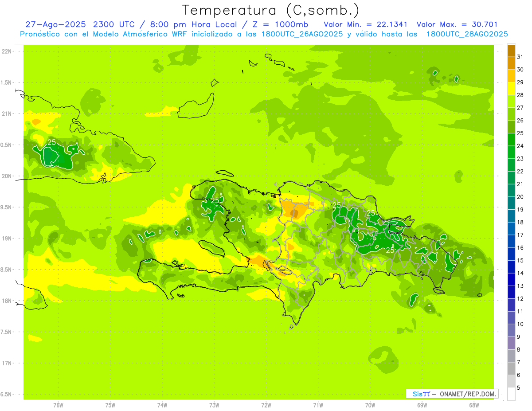Click the "73W" longitude axis label
This screenshot has width=532, height=411.
pyautogui.click(x=214, y=405)
